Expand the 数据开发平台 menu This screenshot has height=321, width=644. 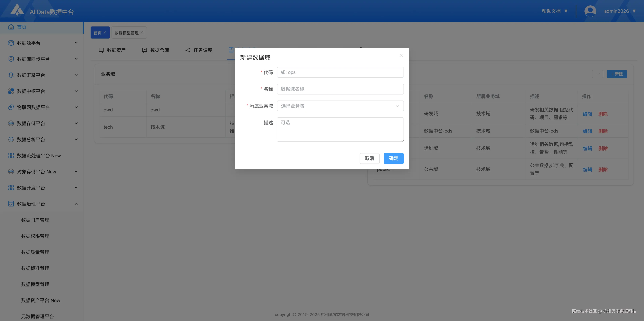(x=76, y=188)
